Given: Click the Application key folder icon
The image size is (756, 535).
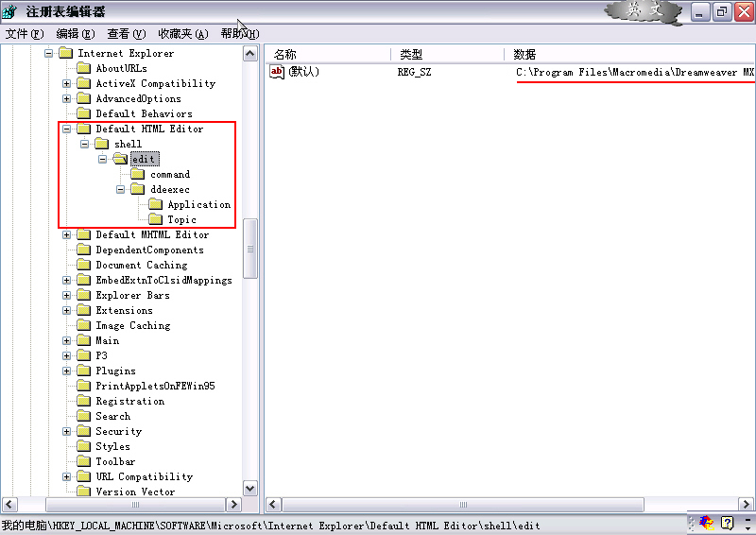Looking at the screenshot, I should point(155,204).
